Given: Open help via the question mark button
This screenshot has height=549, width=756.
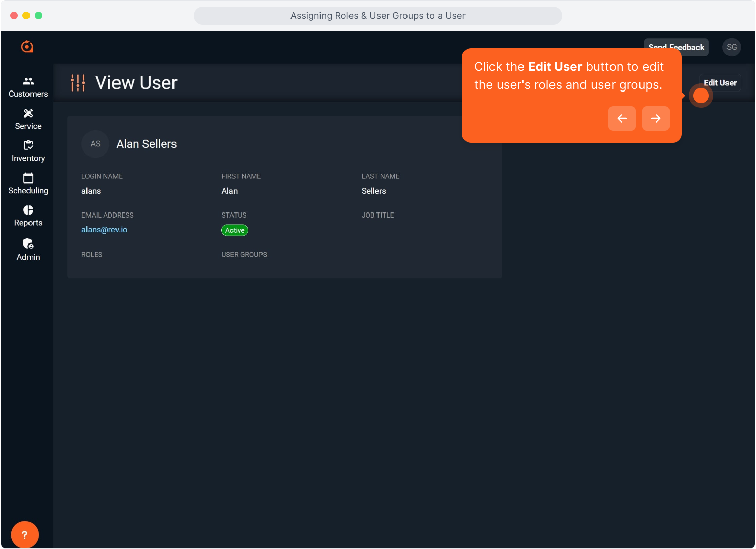Looking at the screenshot, I should [24, 534].
